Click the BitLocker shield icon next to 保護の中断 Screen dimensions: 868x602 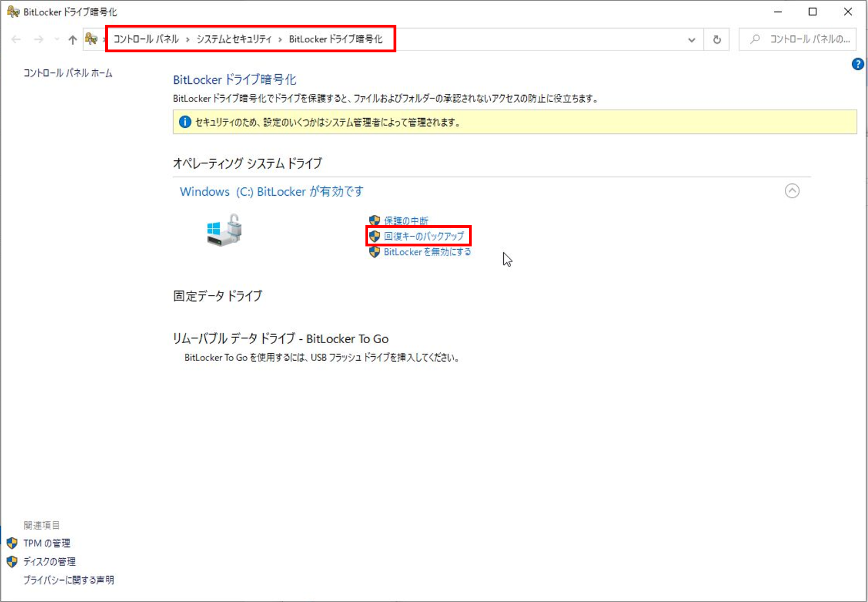374,220
